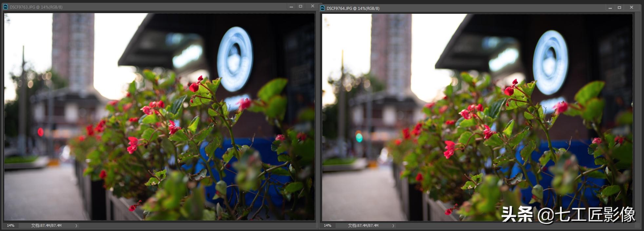Close the DSCF9764.JPG document window
Image resolution: width=644 pixels, height=231 pixels.
[x=631, y=8]
